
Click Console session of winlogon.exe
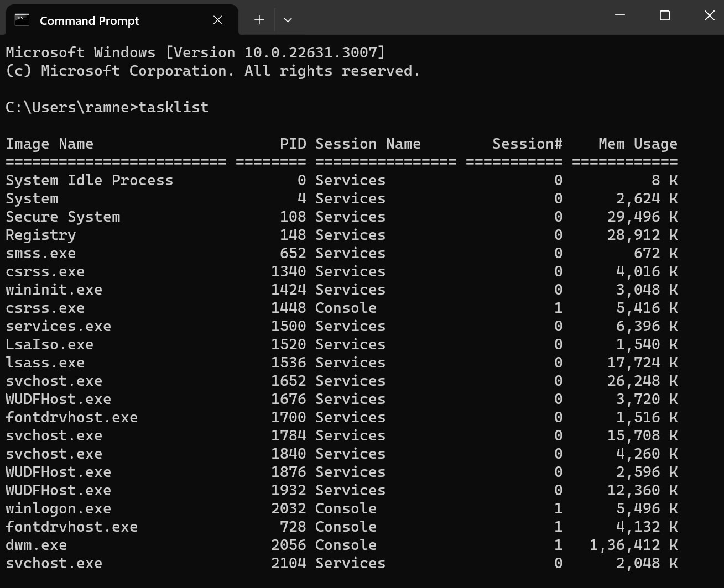pos(346,508)
